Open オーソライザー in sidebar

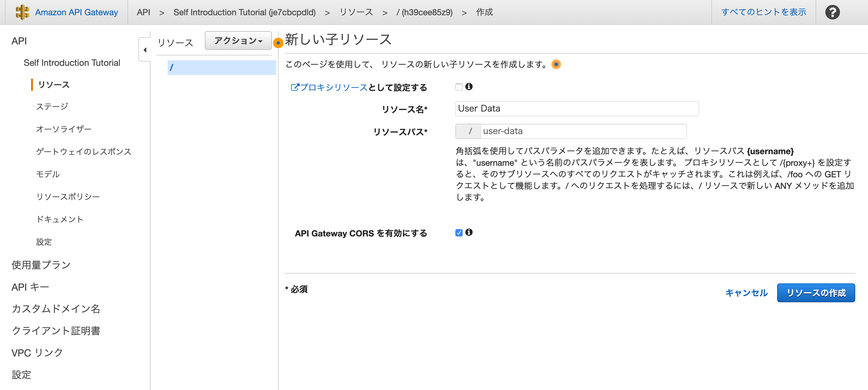coord(64,129)
